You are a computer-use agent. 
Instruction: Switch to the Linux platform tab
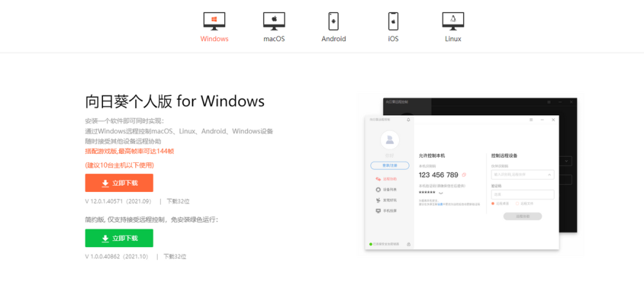(x=453, y=27)
